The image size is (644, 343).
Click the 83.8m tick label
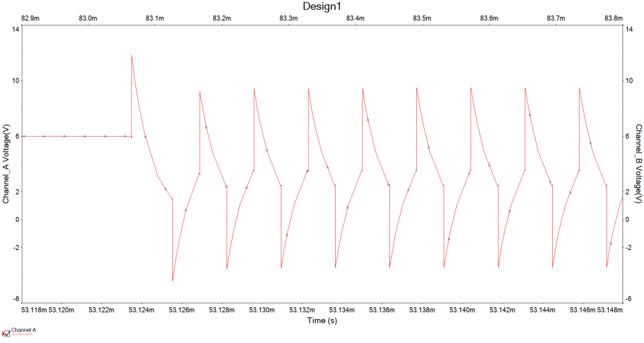614,18
